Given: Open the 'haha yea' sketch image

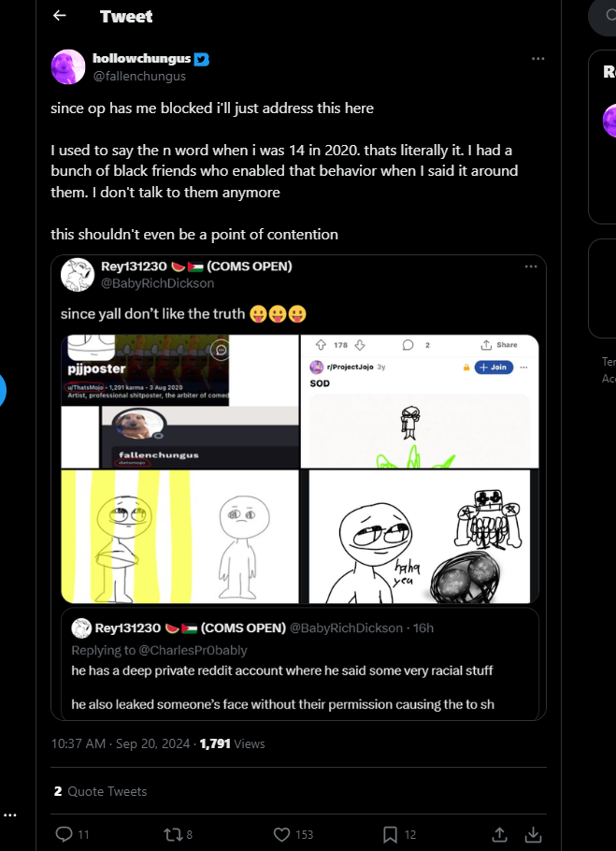Looking at the screenshot, I should point(420,536).
